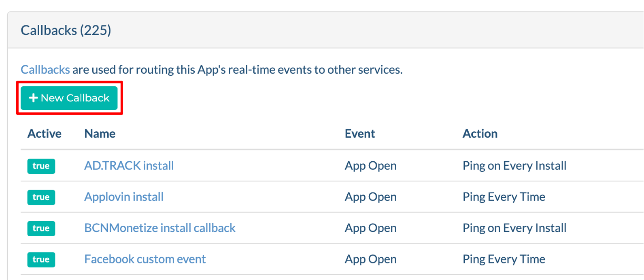
Task: Click the true badge for Applovin install
Action: (41, 197)
